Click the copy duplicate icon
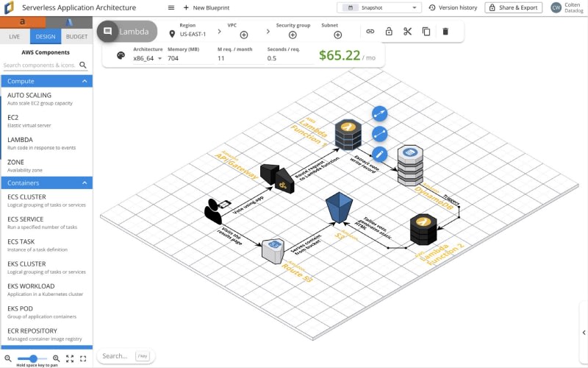 (426, 32)
